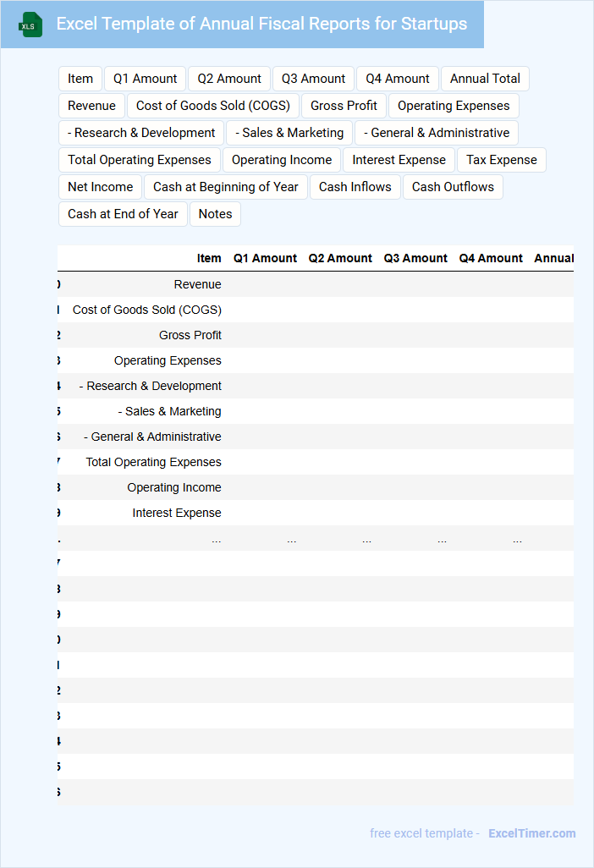Click the Cost of Goods Sold (COGS) tag
The height and width of the screenshot is (868, 594).
click(213, 106)
